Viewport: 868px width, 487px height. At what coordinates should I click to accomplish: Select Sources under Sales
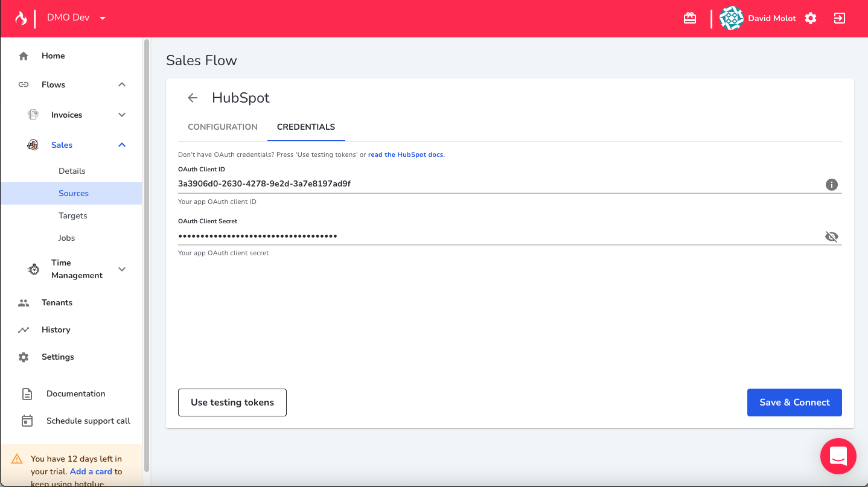(x=71, y=193)
